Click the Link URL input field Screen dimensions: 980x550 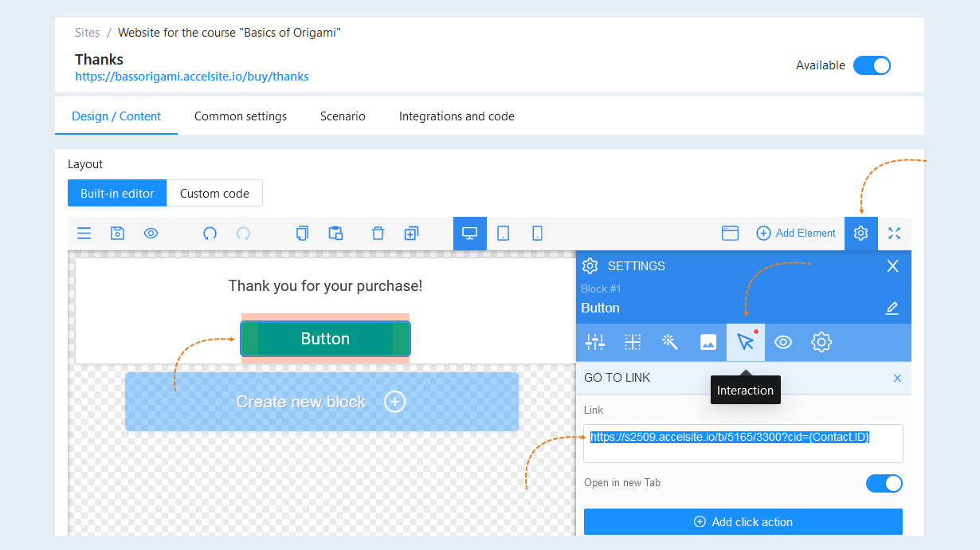[743, 443]
